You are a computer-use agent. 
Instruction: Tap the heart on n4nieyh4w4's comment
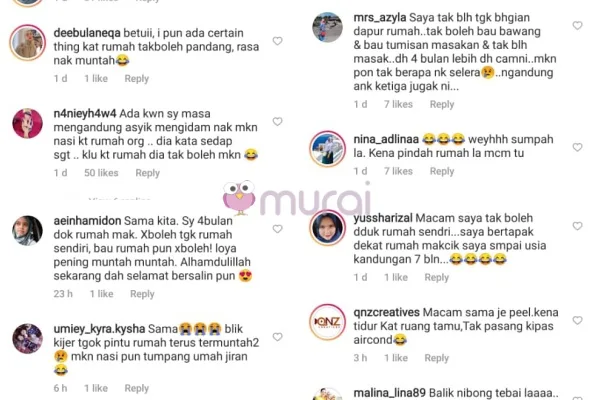click(277, 121)
